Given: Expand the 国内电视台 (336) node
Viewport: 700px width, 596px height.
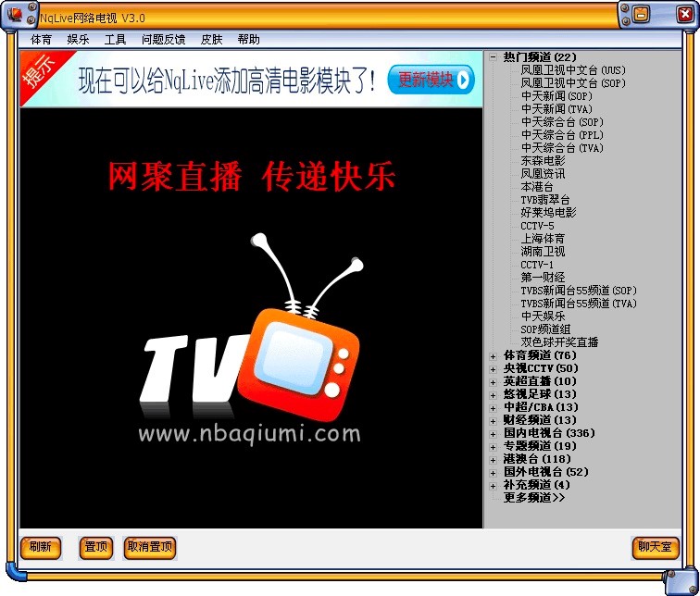Looking at the screenshot, I should pyautogui.click(x=493, y=434).
